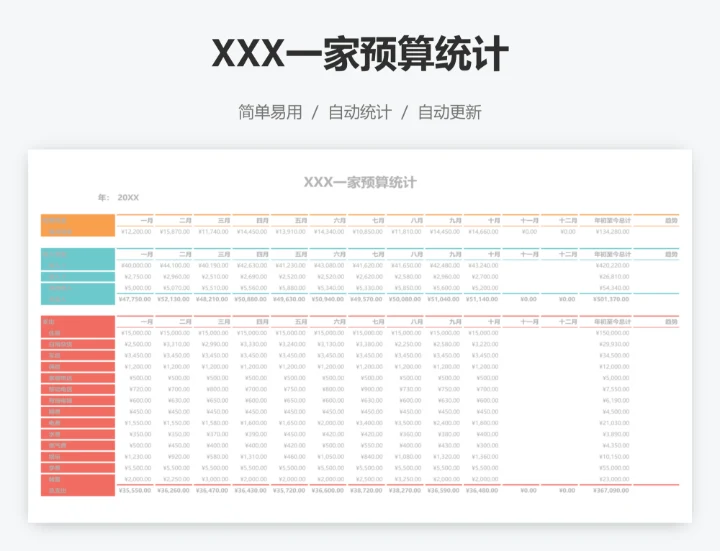Select the total cell ¥54,340.00
Image resolution: width=720 pixels, height=551 pixels.
point(614,288)
